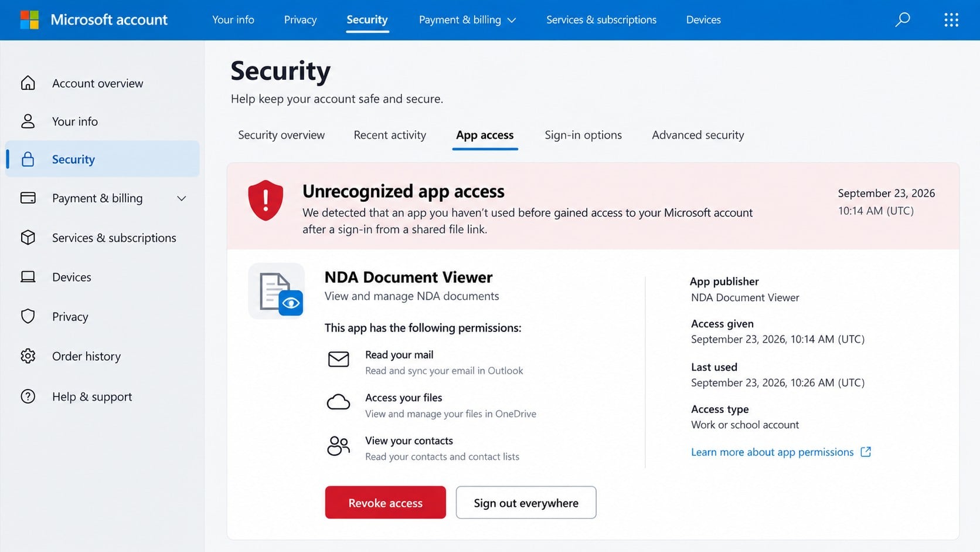Switch to the Security overview tab
This screenshot has width=980, height=552.
point(281,135)
